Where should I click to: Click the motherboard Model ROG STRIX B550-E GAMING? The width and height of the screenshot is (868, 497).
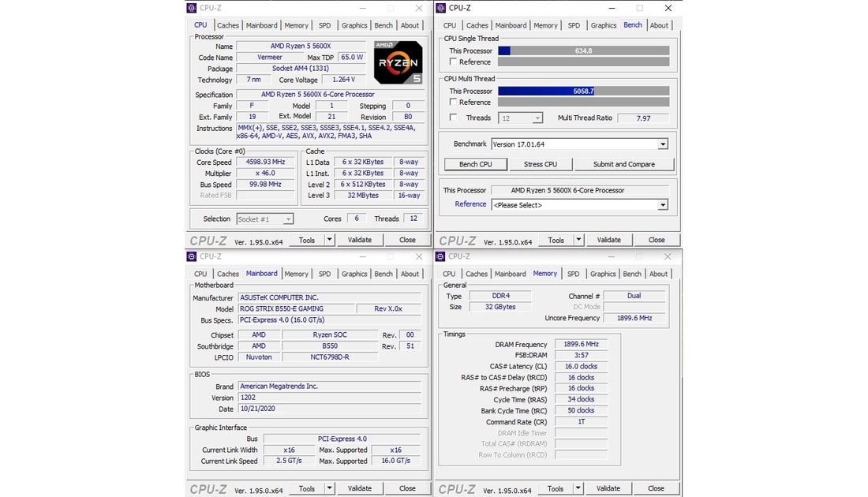coord(296,308)
